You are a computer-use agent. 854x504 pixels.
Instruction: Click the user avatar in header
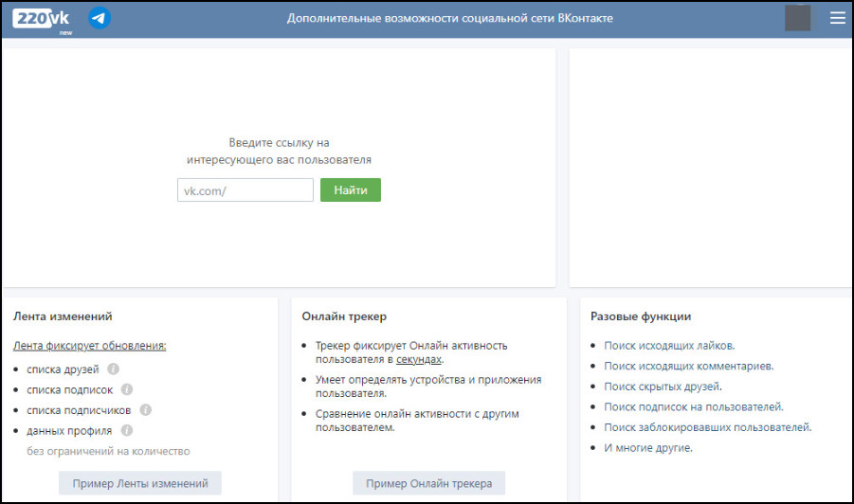click(797, 18)
